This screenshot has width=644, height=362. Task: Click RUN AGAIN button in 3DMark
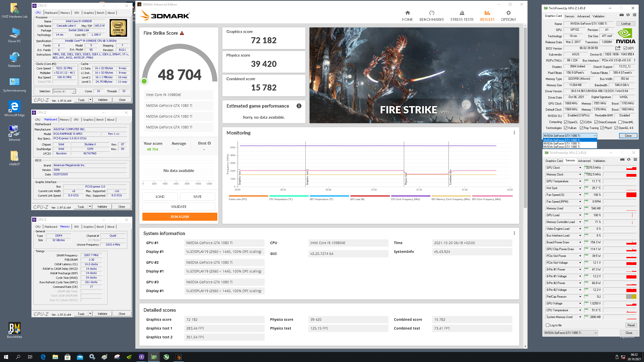click(180, 217)
